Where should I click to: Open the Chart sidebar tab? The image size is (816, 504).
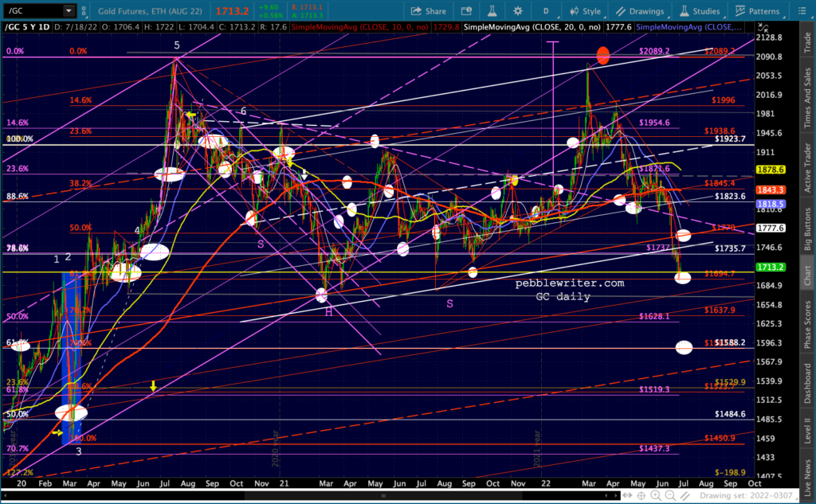tap(807, 275)
